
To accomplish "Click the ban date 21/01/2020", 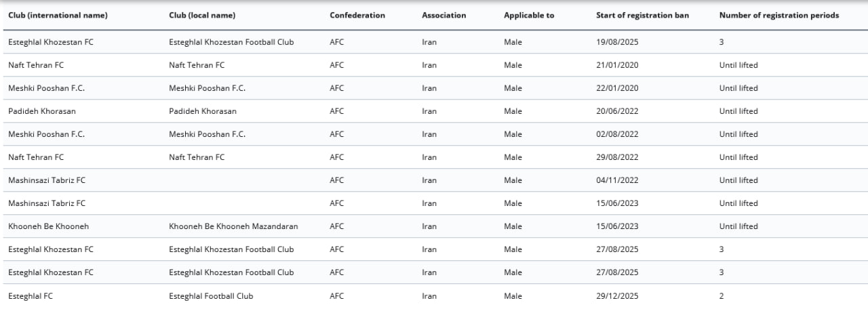I will coord(617,65).
